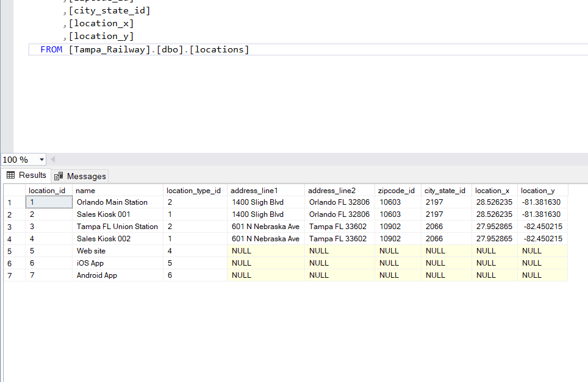
Task: Select the address_line2 column header
Action: click(339, 190)
